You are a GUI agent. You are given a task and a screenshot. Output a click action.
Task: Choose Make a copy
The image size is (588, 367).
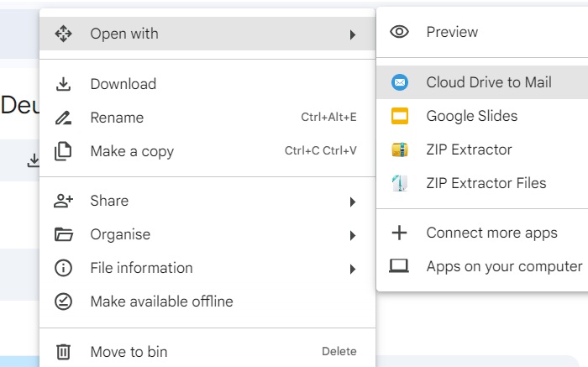click(x=207, y=151)
